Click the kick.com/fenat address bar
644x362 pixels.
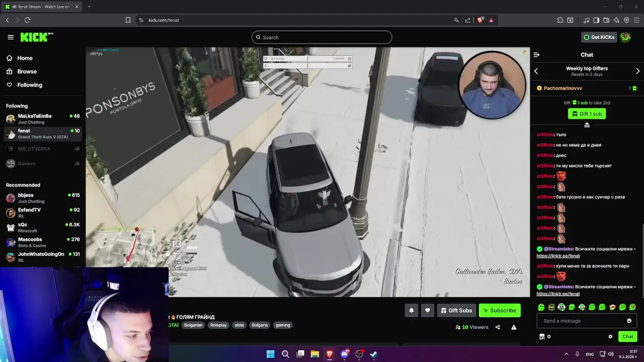click(x=164, y=20)
